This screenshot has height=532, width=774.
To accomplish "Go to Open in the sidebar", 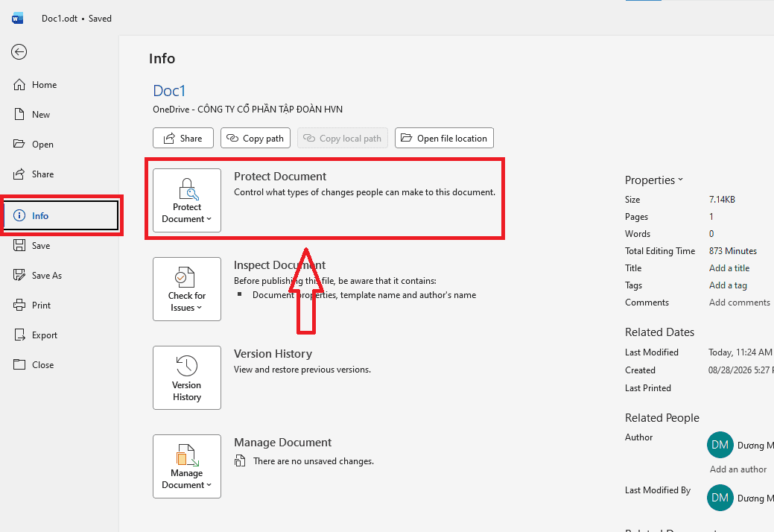I will coord(60,144).
